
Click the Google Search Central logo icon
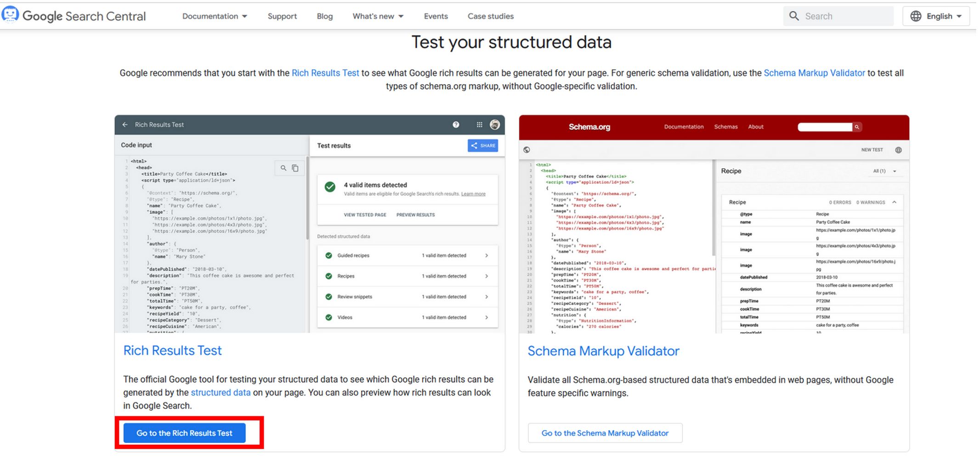pyautogui.click(x=10, y=15)
